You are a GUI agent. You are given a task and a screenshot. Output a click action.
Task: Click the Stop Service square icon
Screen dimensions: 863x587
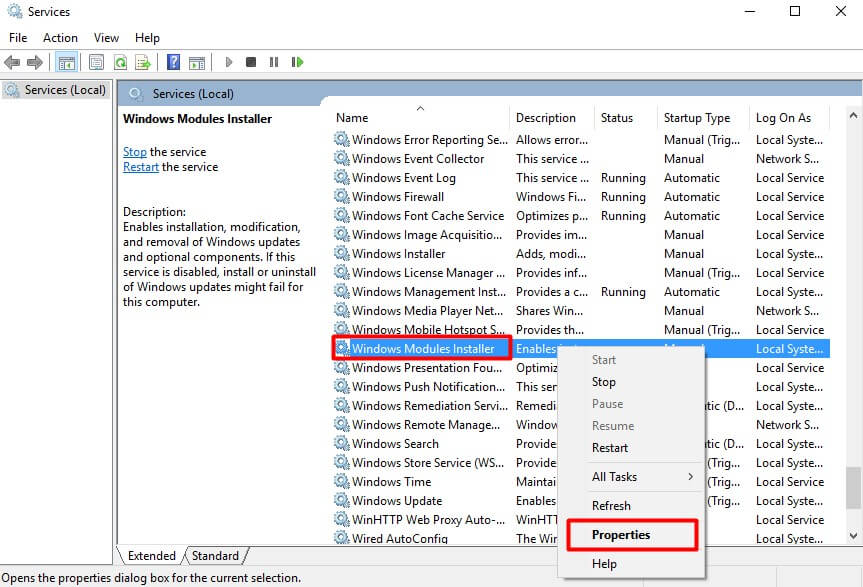click(x=251, y=62)
